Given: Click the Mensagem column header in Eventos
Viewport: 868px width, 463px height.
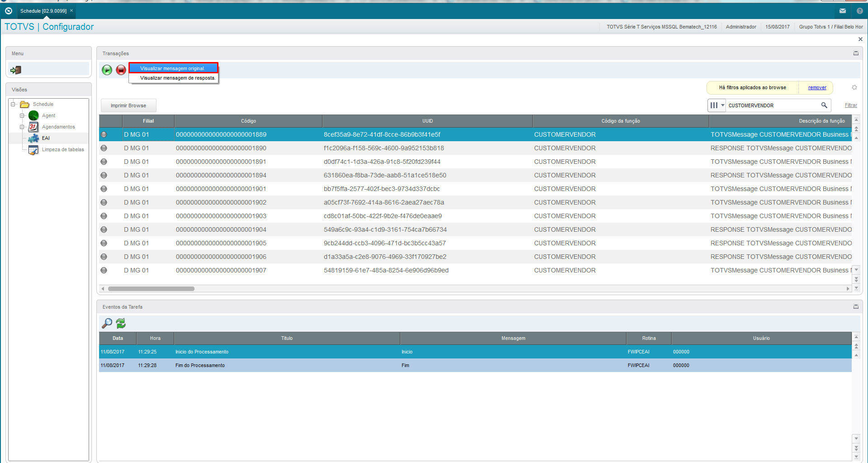Looking at the screenshot, I should tap(513, 338).
